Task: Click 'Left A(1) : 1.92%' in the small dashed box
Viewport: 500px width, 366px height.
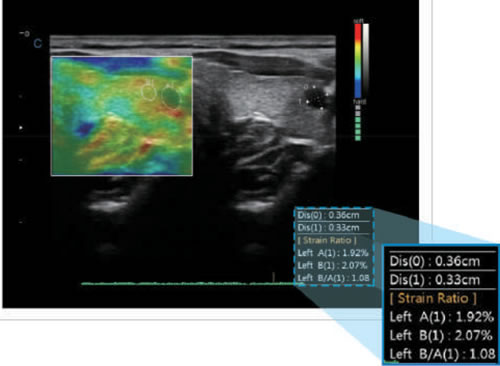Action: (333, 253)
